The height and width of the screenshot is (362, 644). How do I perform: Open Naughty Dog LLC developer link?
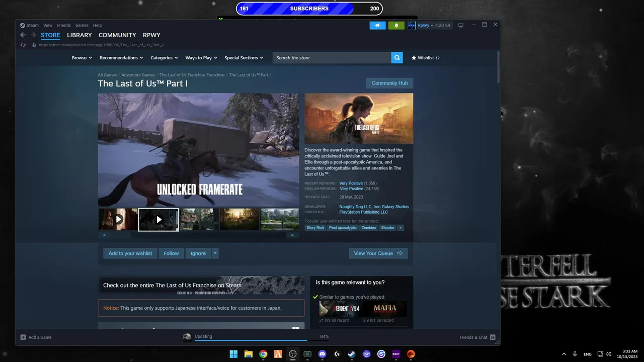pyautogui.click(x=355, y=207)
